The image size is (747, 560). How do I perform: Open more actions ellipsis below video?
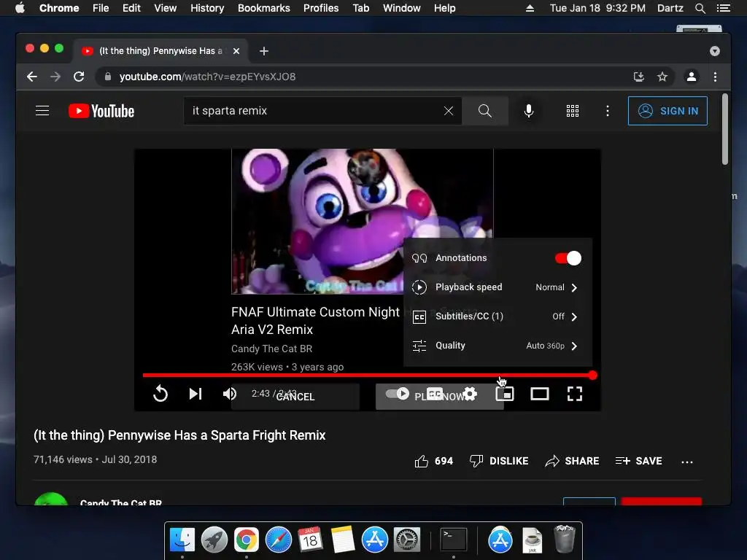pos(687,462)
